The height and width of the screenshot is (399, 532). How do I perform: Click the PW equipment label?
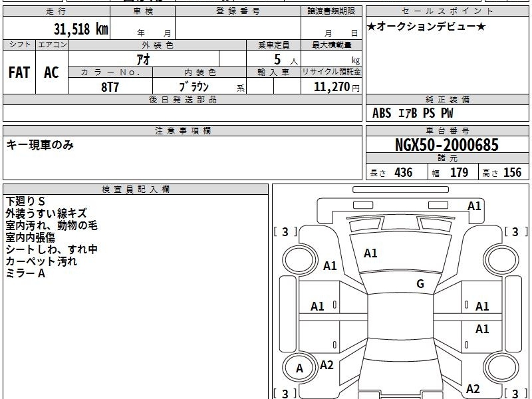[447, 113]
